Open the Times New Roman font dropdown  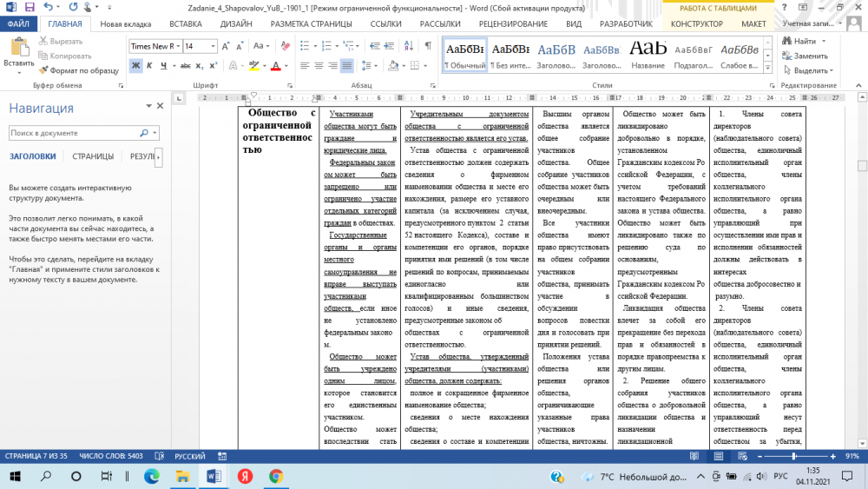pos(176,46)
